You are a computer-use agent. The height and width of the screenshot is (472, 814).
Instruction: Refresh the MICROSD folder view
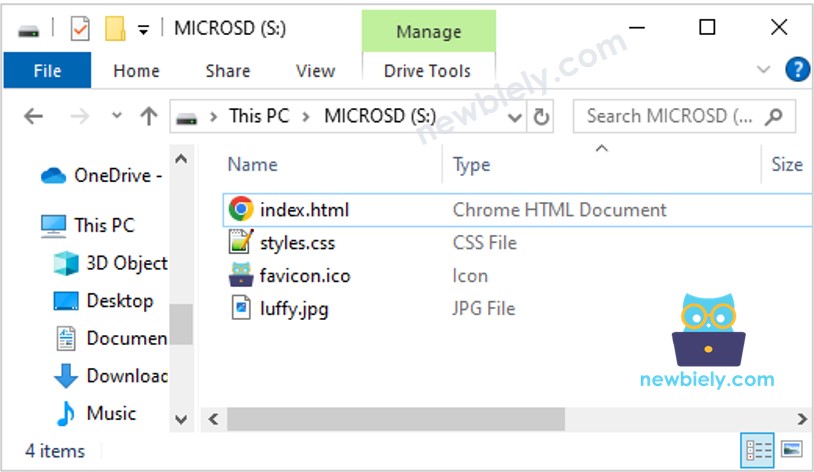[541, 117]
